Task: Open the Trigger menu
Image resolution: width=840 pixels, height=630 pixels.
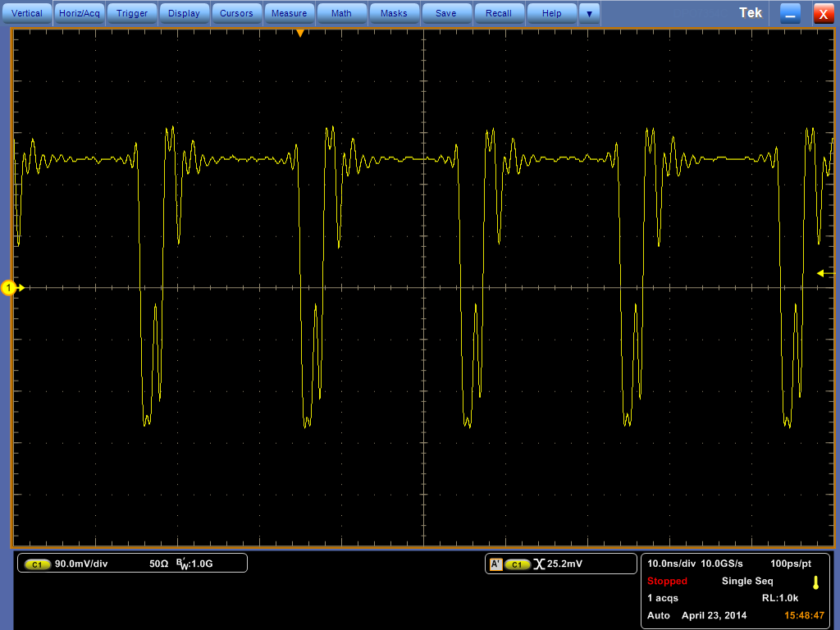Action: point(132,13)
